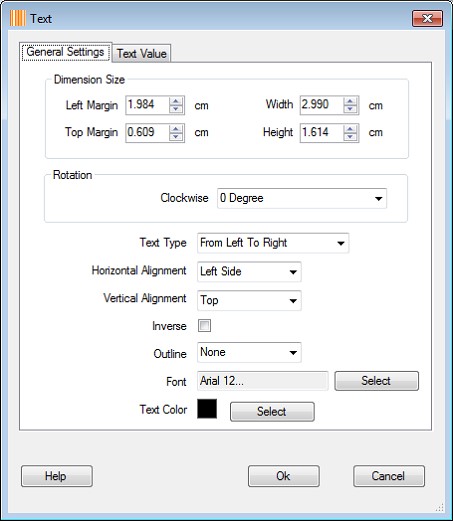Increase Left Margin with up spinner arrow
The image size is (453, 521).
[176, 101]
